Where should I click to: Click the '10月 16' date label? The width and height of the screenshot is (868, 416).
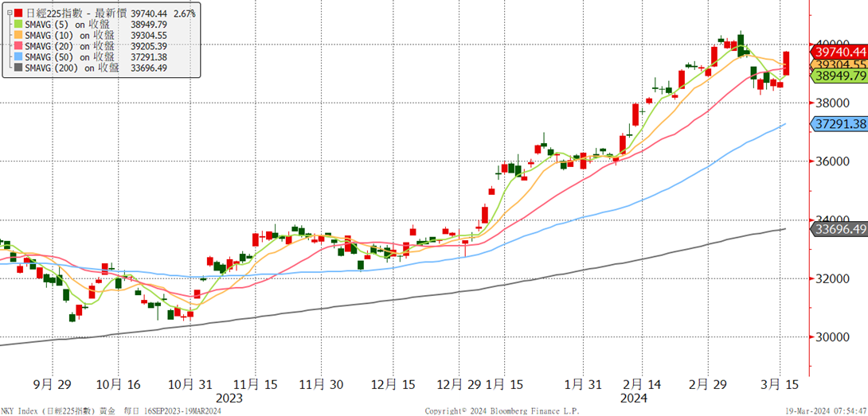click(x=119, y=384)
